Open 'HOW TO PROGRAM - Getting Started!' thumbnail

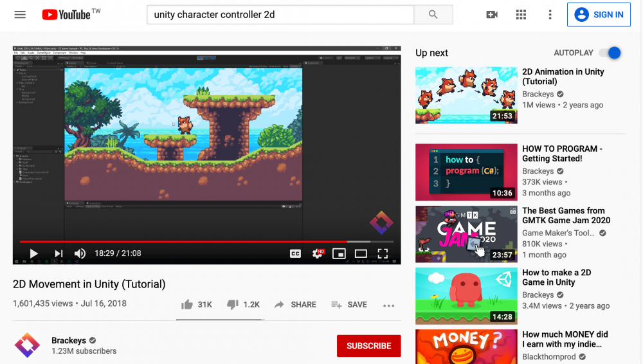pyautogui.click(x=466, y=172)
